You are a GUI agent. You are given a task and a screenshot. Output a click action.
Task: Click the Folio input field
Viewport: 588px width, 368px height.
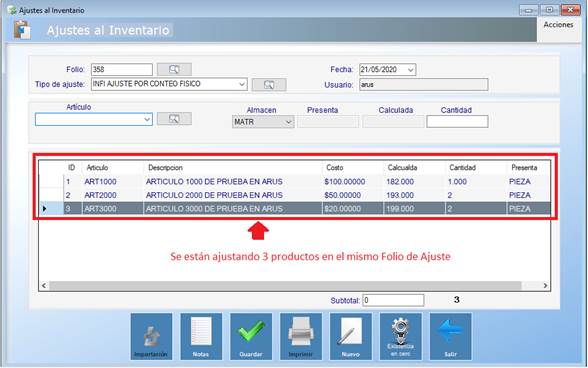122,69
